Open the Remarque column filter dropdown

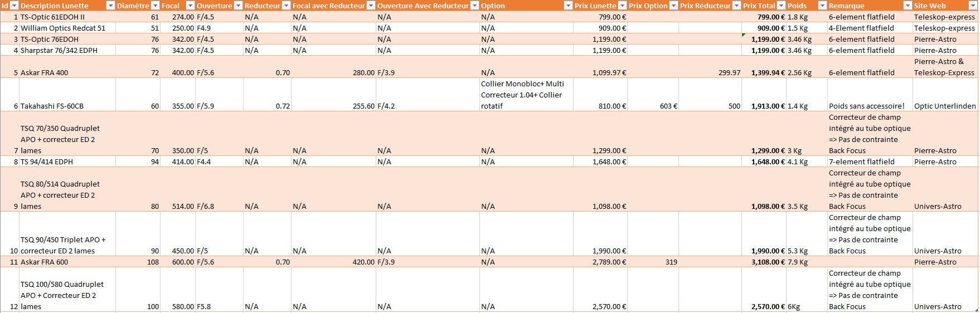pos(908,6)
